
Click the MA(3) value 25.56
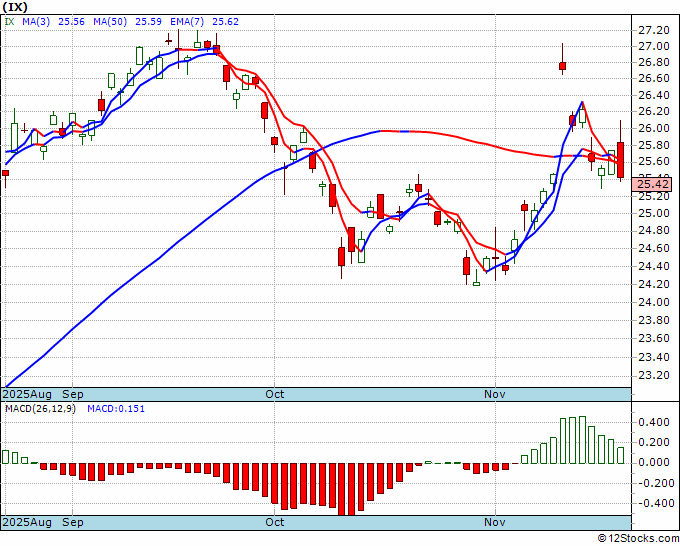coord(71,21)
